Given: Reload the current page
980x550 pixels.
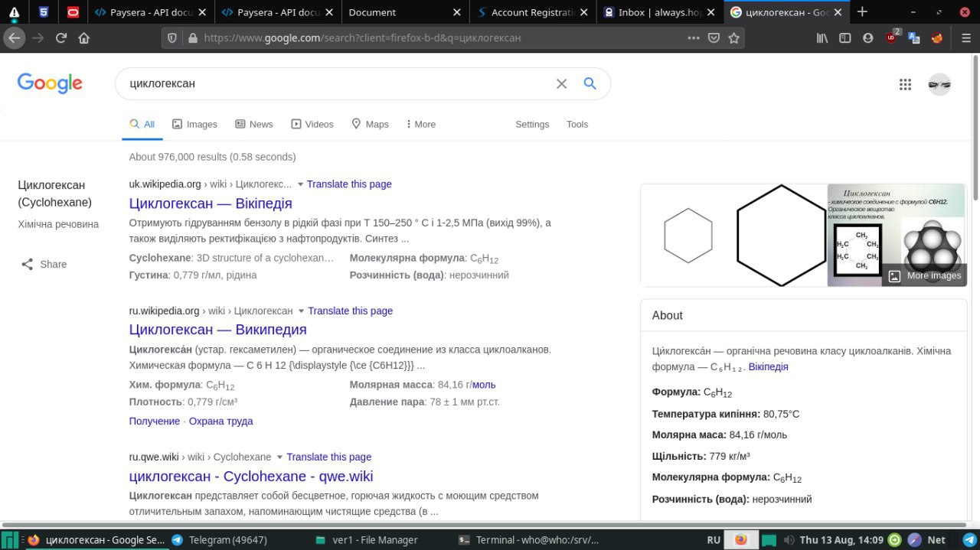Looking at the screenshot, I should point(61,37).
